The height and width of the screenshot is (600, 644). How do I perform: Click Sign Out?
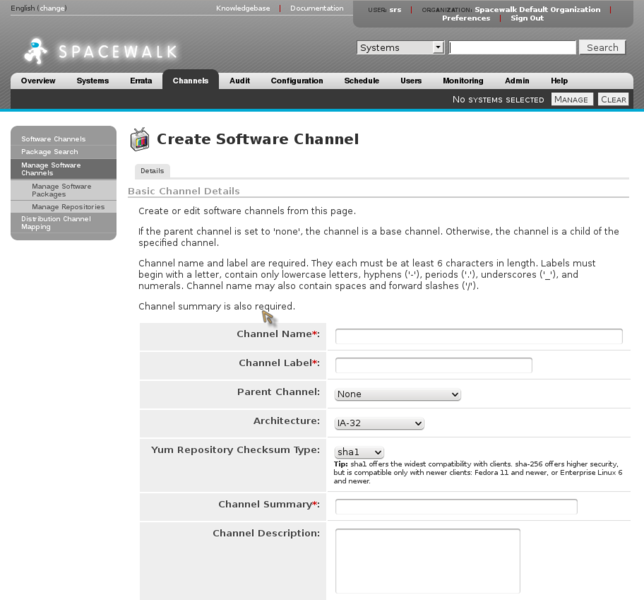[527, 18]
